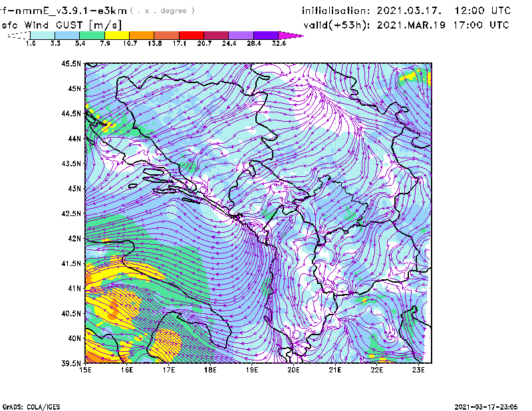Click the '41.5N' latitude label
532x411 pixels.
click(71, 263)
